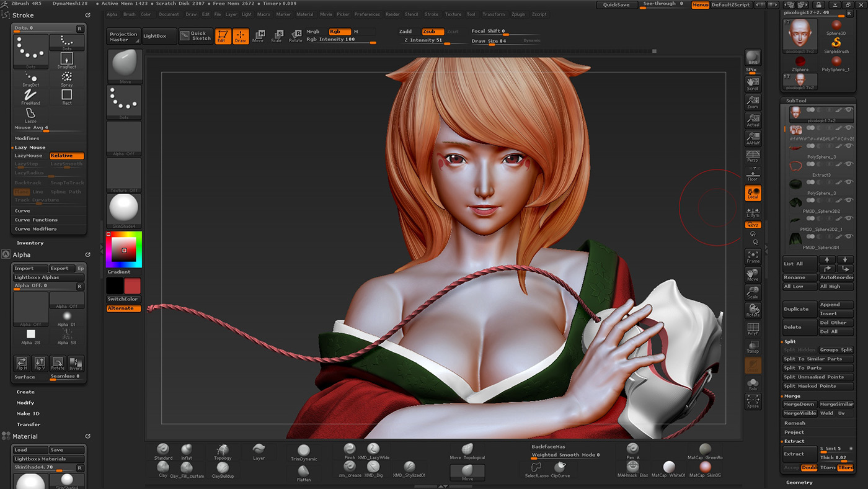Toggle the Floor grid
The height and width of the screenshot is (489, 868).
click(x=753, y=174)
